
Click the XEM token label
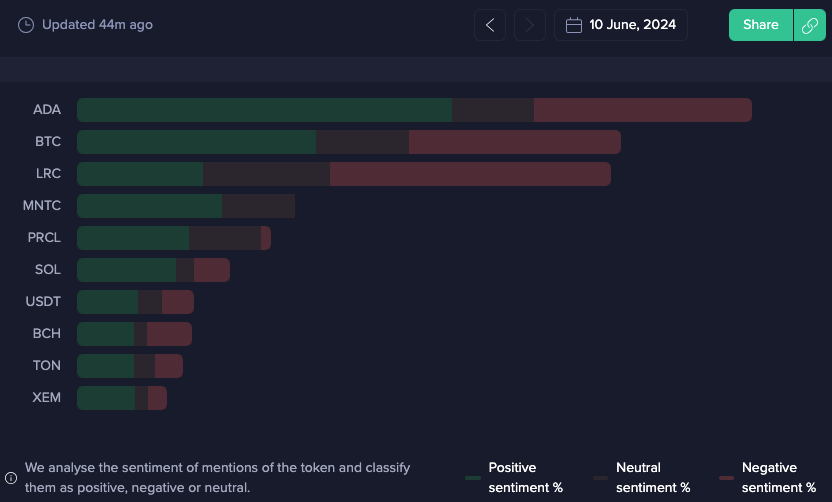click(47, 397)
